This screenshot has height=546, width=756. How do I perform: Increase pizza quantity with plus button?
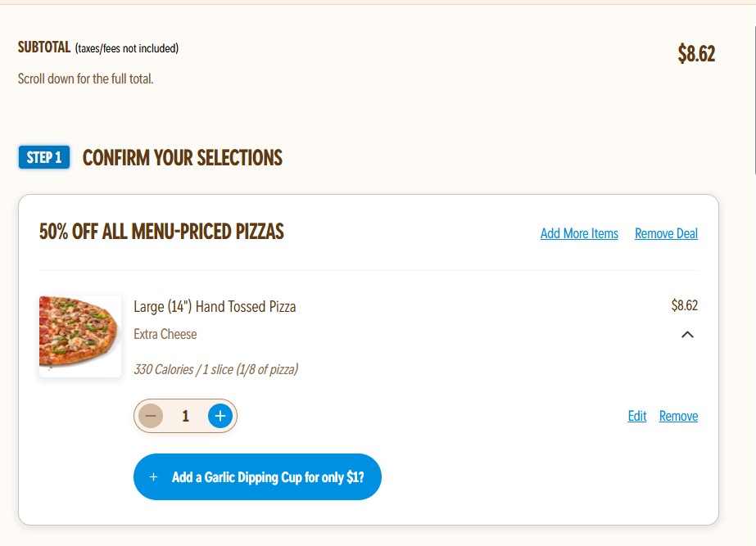[220, 416]
